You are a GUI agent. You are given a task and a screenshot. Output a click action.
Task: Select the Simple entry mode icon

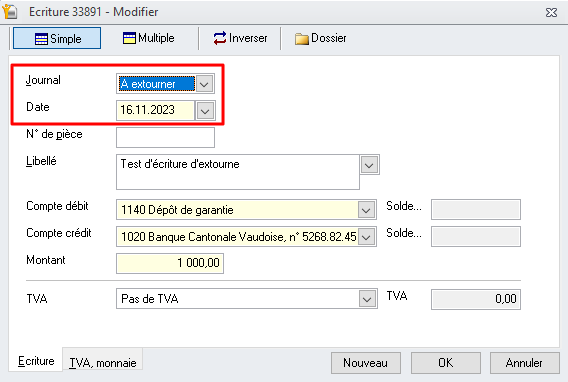tap(41, 39)
